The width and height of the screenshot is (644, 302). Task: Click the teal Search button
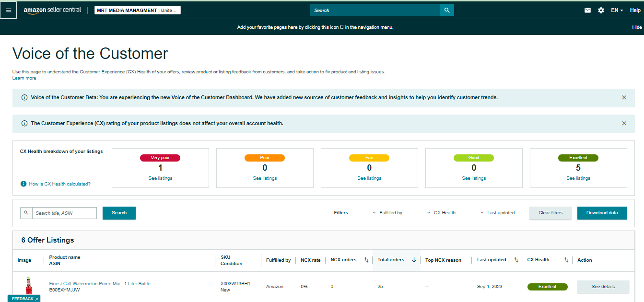click(x=119, y=213)
